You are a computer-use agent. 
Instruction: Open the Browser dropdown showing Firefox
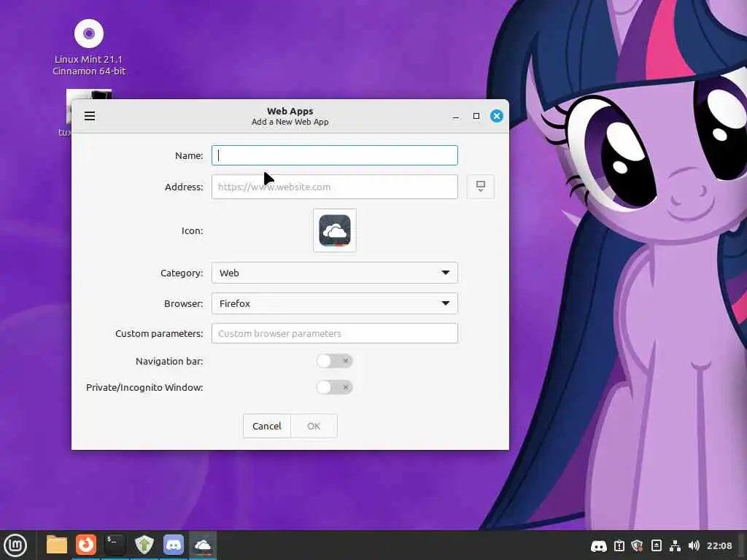tap(334, 303)
